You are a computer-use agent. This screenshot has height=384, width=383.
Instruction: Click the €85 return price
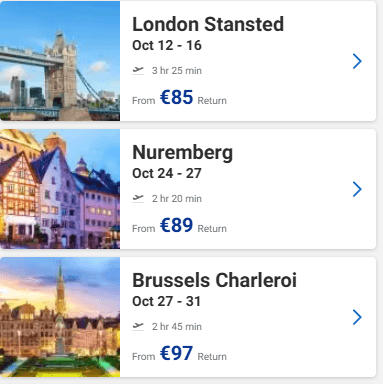(x=176, y=97)
